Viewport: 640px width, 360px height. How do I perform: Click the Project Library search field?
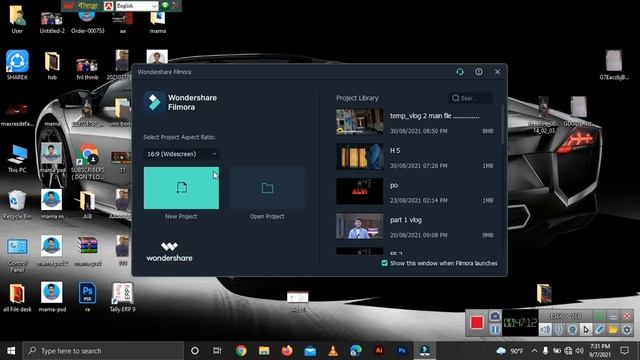point(471,98)
